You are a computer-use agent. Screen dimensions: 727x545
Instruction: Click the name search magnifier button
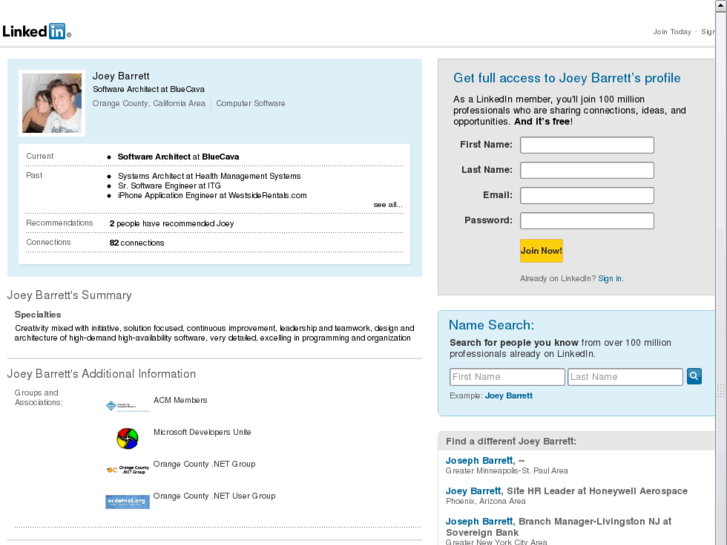point(694,376)
